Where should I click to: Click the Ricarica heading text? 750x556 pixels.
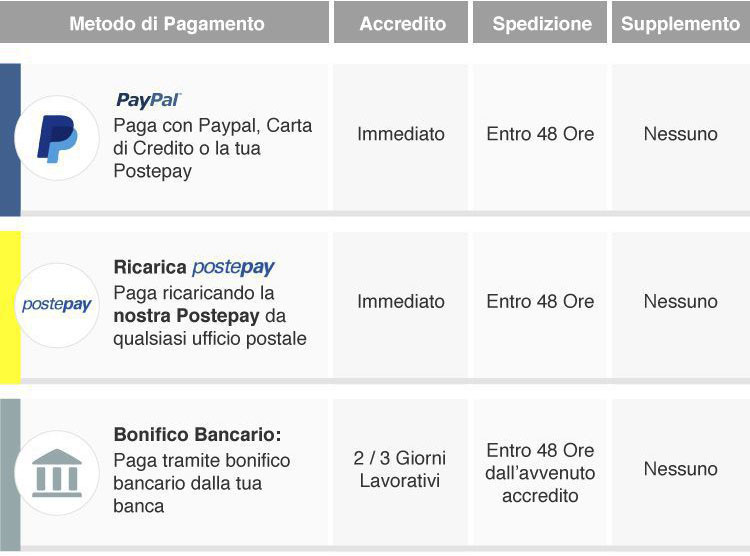point(150,267)
